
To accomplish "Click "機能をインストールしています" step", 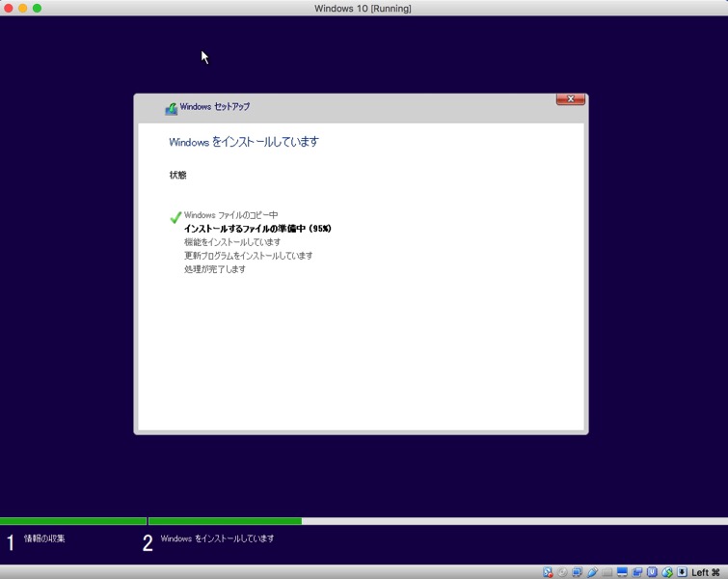I will [232, 242].
